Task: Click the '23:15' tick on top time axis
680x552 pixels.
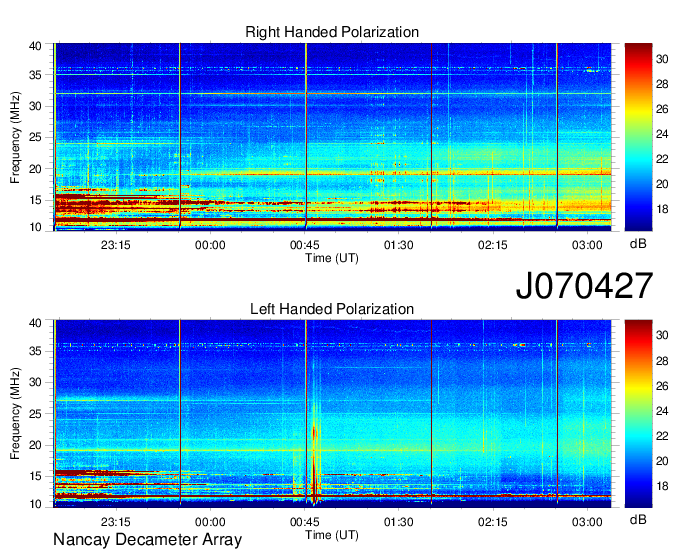Action: tap(115, 245)
